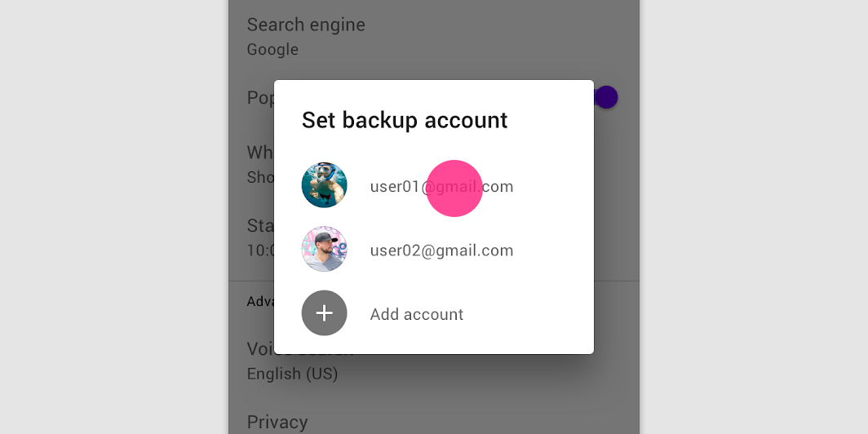The height and width of the screenshot is (434, 868).
Task: Click the obscured setting starting with Wh
Action: (x=260, y=153)
